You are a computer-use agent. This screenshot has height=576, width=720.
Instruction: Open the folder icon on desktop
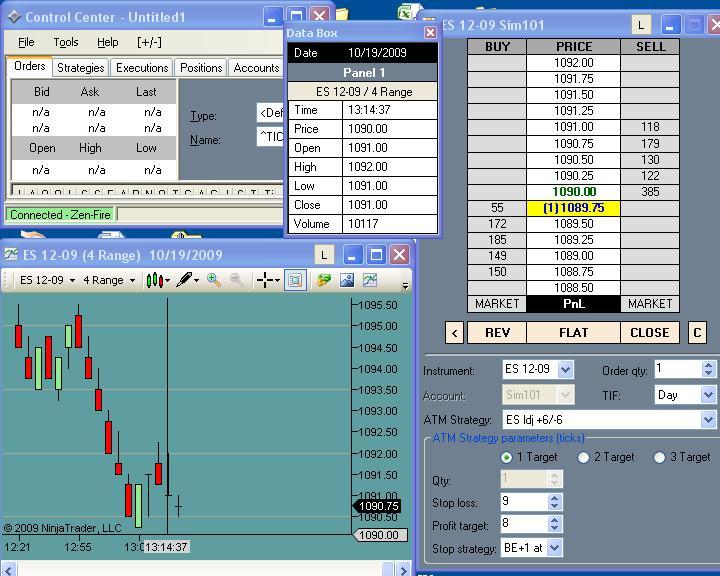[342, 15]
